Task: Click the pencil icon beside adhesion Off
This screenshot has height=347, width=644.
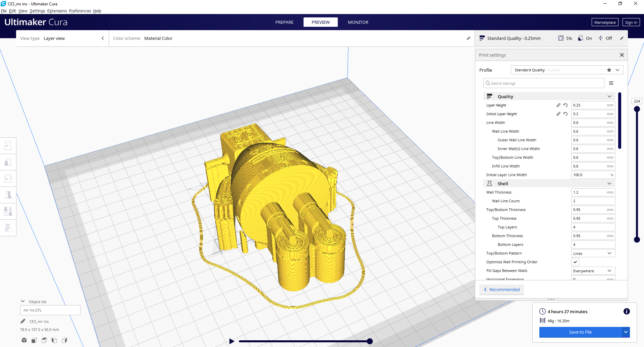Action: [622, 38]
